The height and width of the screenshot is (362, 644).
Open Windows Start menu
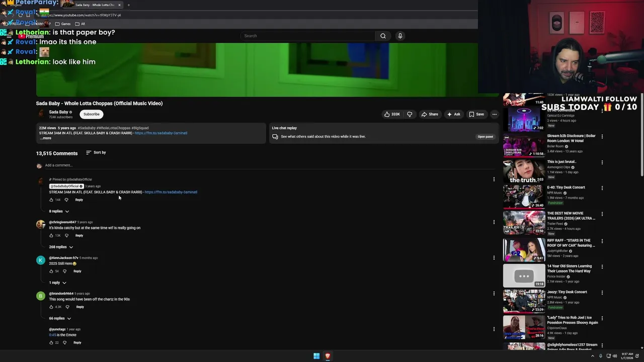(x=316, y=356)
